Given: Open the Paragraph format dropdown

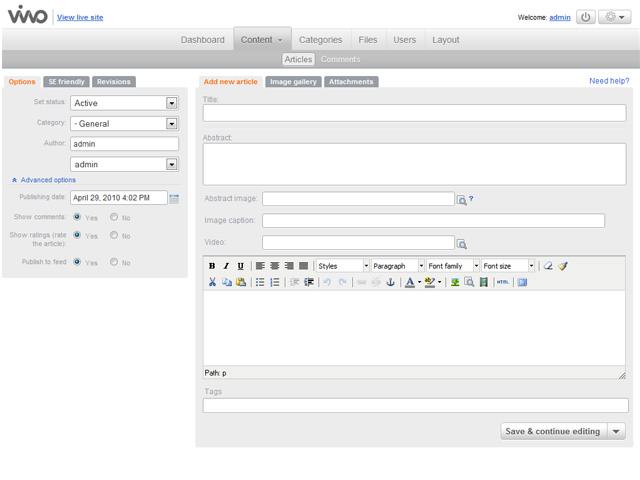Looking at the screenshot, I should [398, 266].
